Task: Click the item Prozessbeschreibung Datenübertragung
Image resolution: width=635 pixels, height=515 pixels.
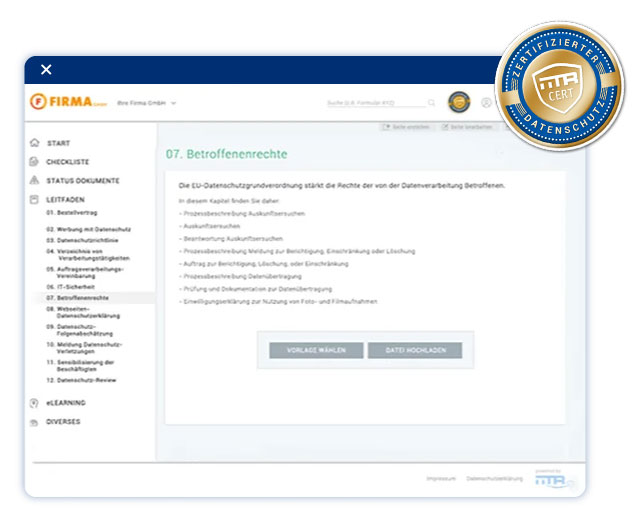Action: (240, 276)
